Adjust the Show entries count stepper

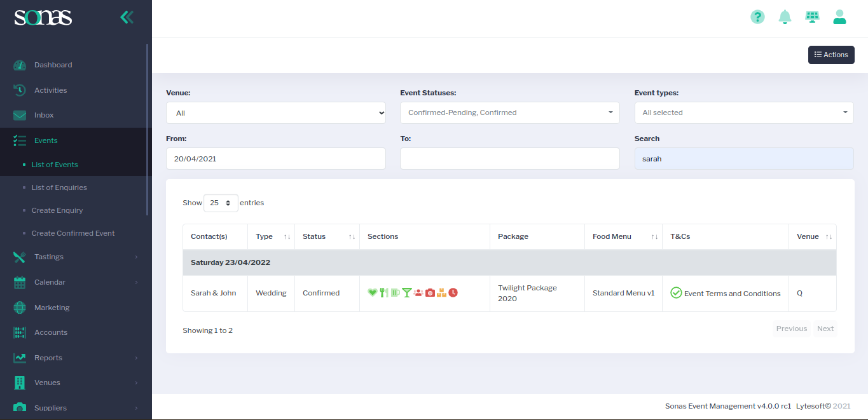click(x=229, y=203)
